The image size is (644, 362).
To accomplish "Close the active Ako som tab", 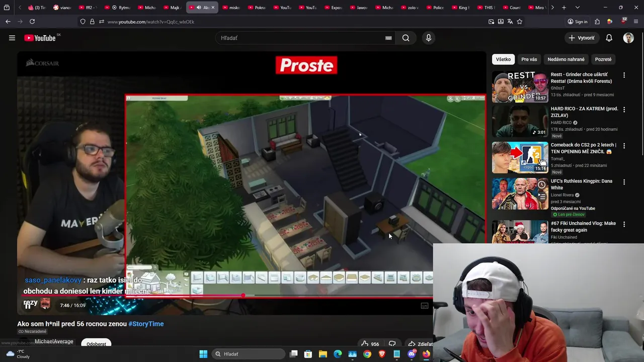I will coord(213,8).
